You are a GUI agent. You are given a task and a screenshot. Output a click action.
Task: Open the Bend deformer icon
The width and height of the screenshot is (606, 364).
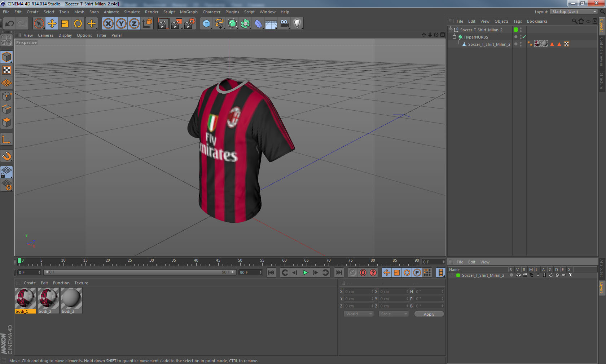point(258,24)
